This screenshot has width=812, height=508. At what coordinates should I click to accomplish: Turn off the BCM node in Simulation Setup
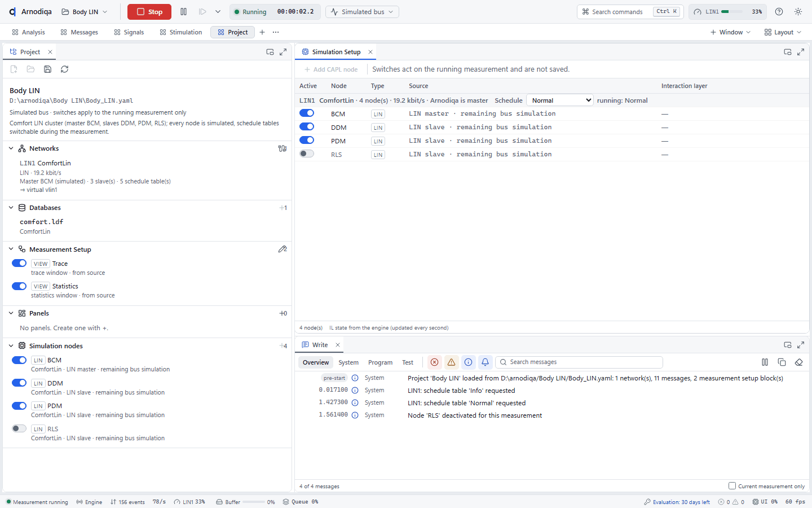click(307, 113)
